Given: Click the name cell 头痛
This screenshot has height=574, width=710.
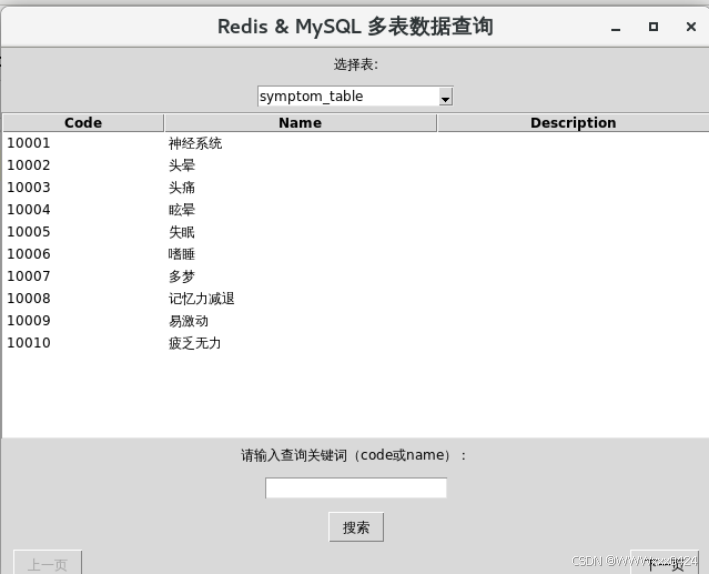Looking at the screenshot, I should pos(182,188).
